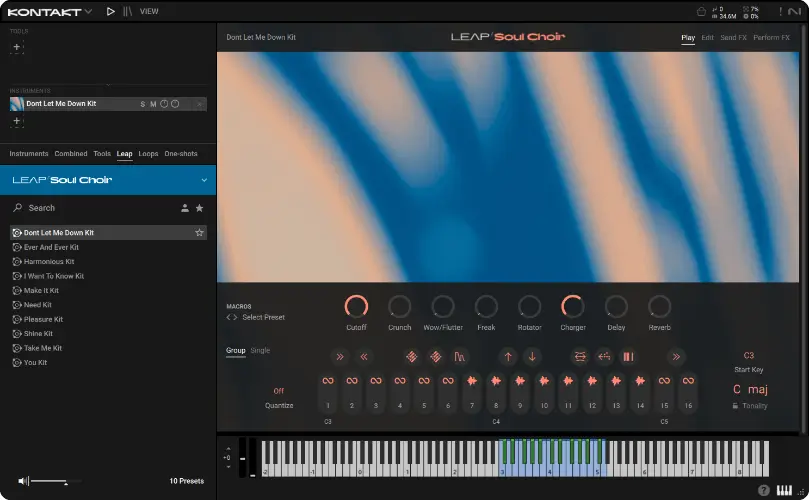The height and width of the screenshot is (500, 809).
Task: Click the Cutoff macro knob
Action: (356, 307)
